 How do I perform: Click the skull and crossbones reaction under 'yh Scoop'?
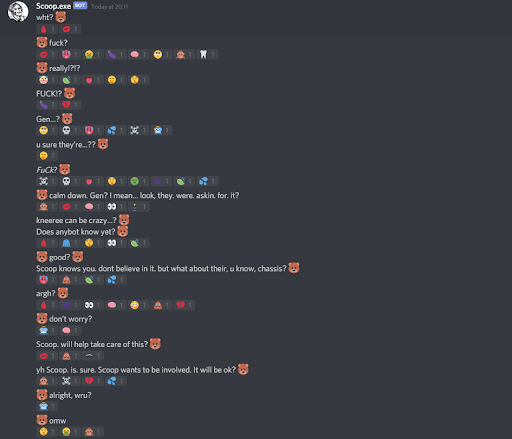(70, 381)
